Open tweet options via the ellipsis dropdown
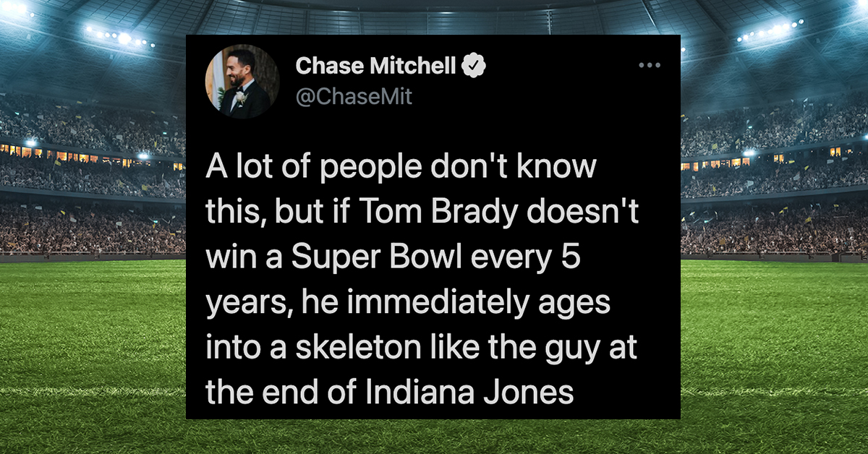Viewport: 868px width, 454px height. 650,64
